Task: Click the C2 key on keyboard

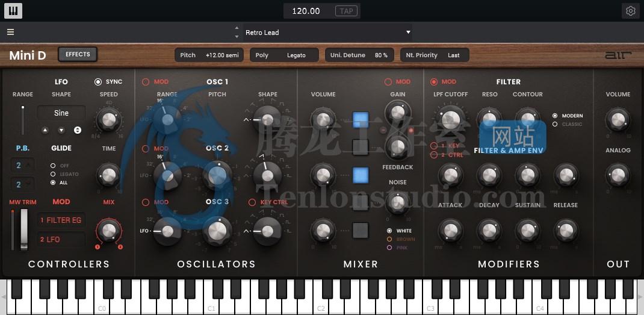Action: pos(320,297)
